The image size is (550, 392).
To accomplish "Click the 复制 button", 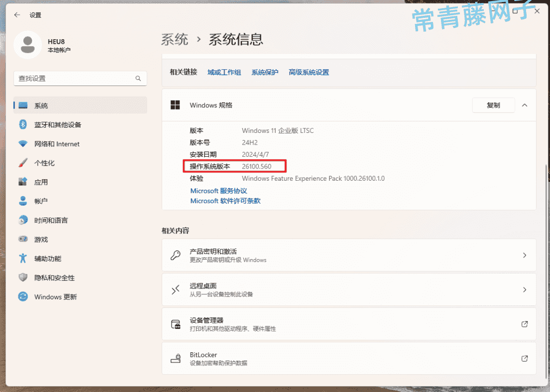I will click(x=493, y=105).
